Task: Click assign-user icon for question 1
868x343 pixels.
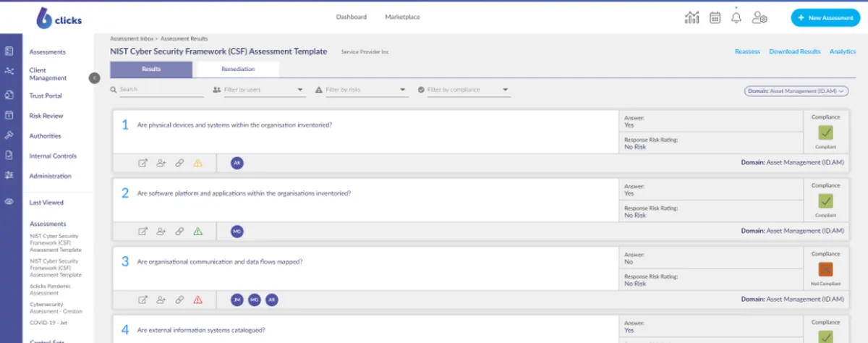Action: point(161,163)
